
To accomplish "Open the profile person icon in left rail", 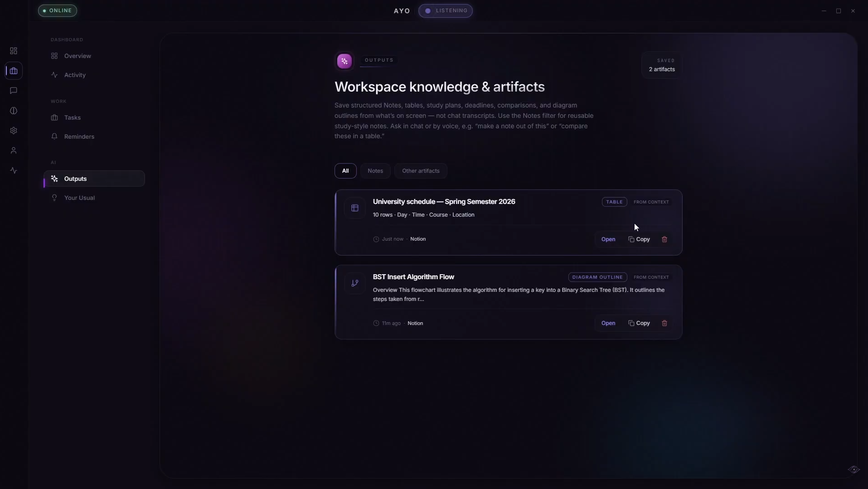I will click(14, 150).
